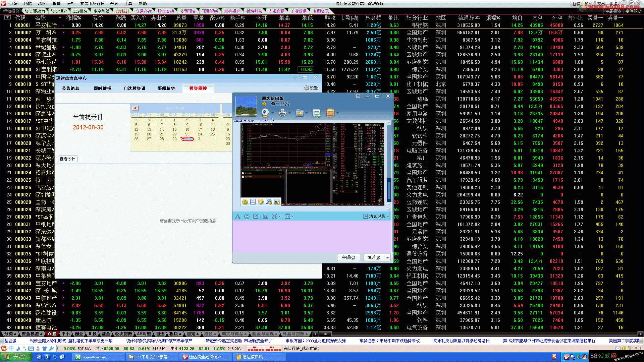Capture screenshot with the scissors icon
644x362 pixels.
pyautogui.click(x=274, y=217)
